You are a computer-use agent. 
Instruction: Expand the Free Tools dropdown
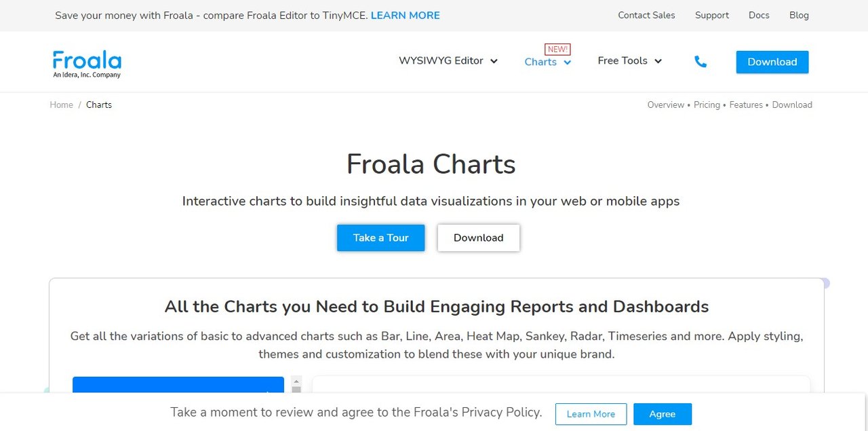click(629, 60)
